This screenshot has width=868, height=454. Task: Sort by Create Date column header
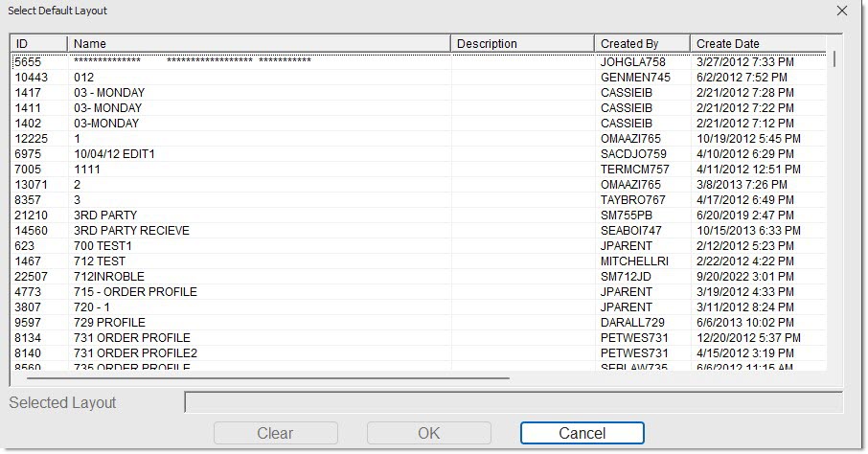757,44
